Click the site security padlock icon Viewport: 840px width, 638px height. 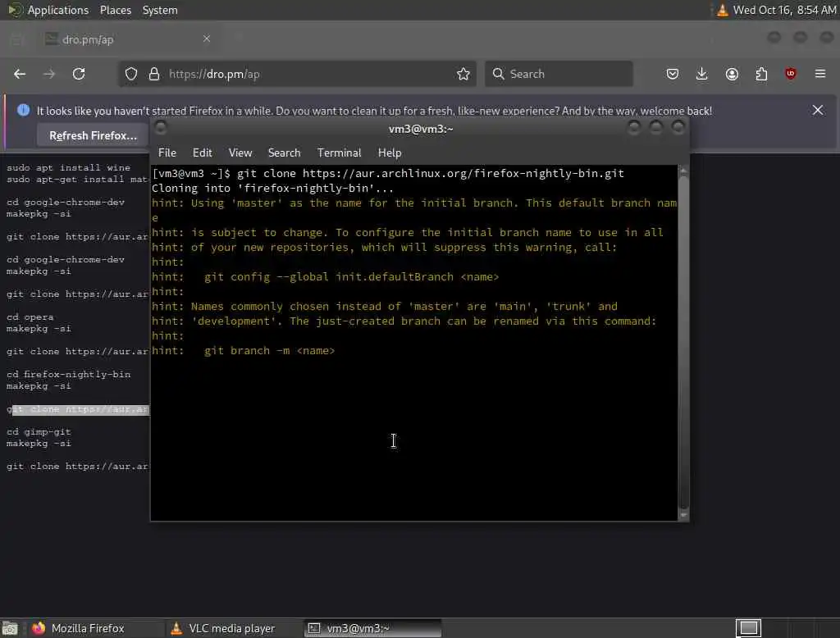point(154,74)
